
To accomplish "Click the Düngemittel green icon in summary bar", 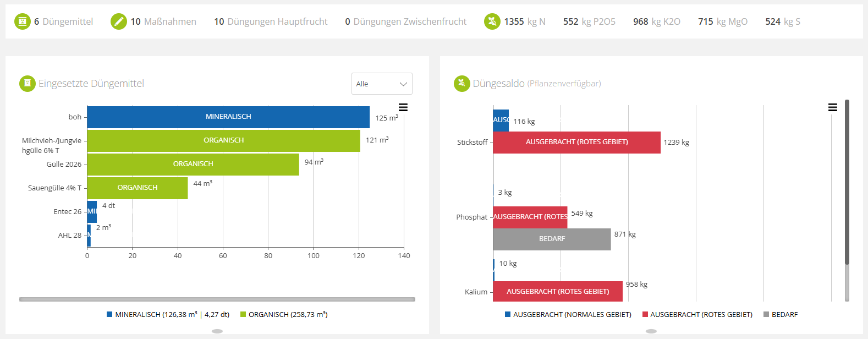I will tap(23, 21).
